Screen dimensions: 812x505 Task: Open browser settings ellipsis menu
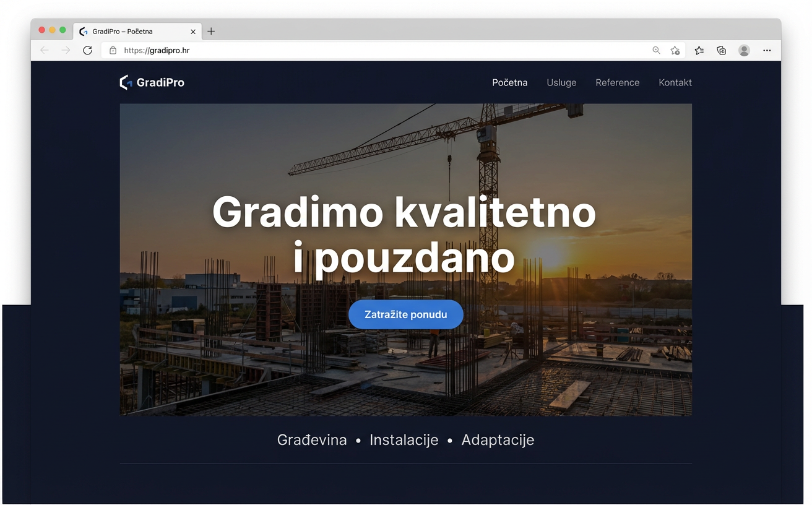[767, 51]
